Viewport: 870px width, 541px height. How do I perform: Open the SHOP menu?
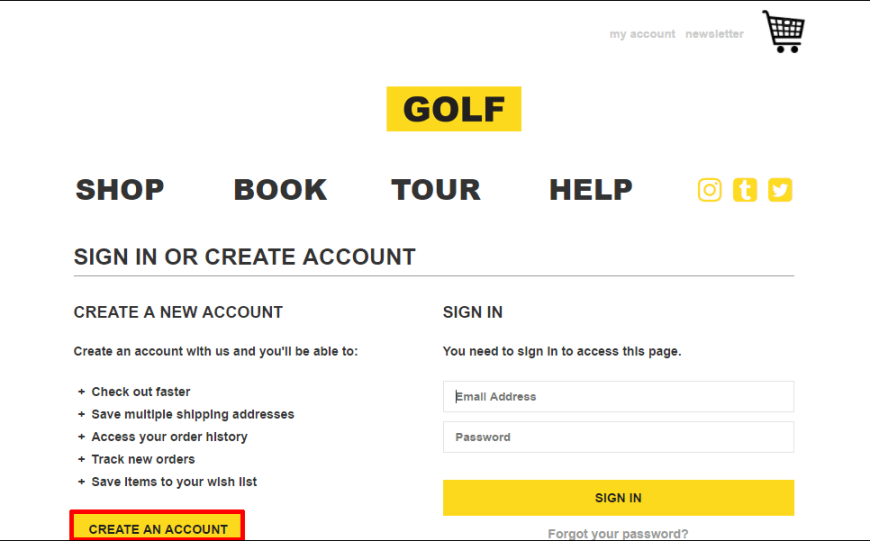[x=120, y=190]
